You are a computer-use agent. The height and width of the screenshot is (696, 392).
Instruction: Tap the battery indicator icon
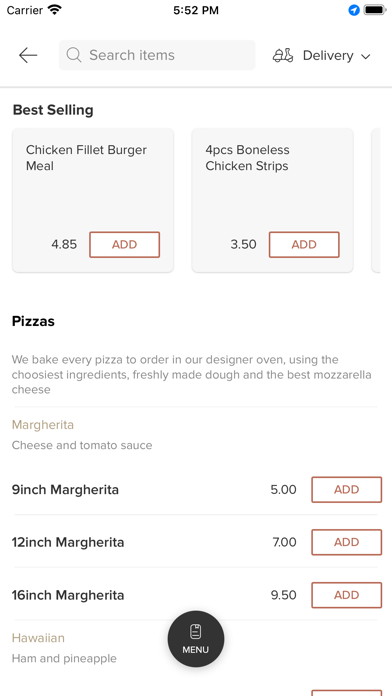(x=375, y=10)
